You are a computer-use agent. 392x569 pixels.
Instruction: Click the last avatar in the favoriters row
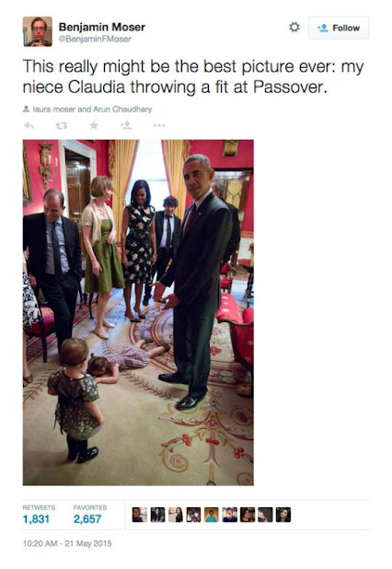point(283,515)
